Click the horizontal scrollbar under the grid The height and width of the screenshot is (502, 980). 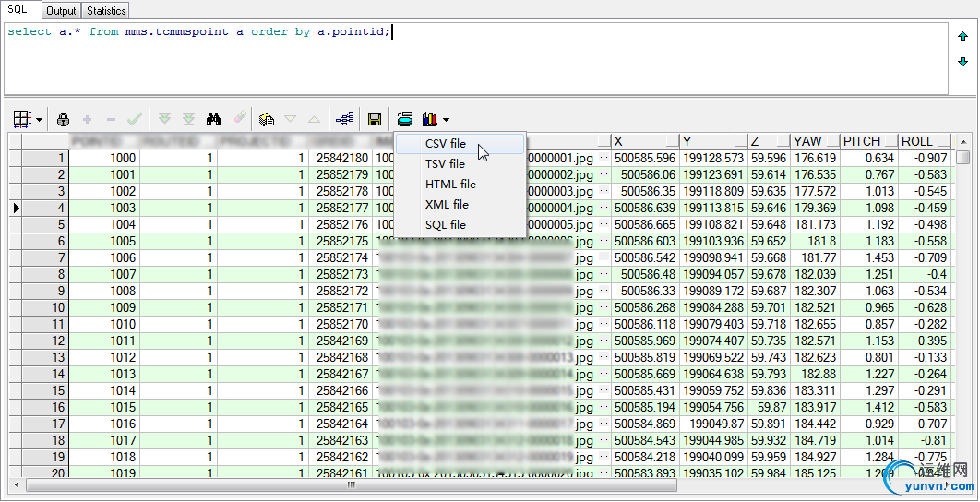coord(351,484)
